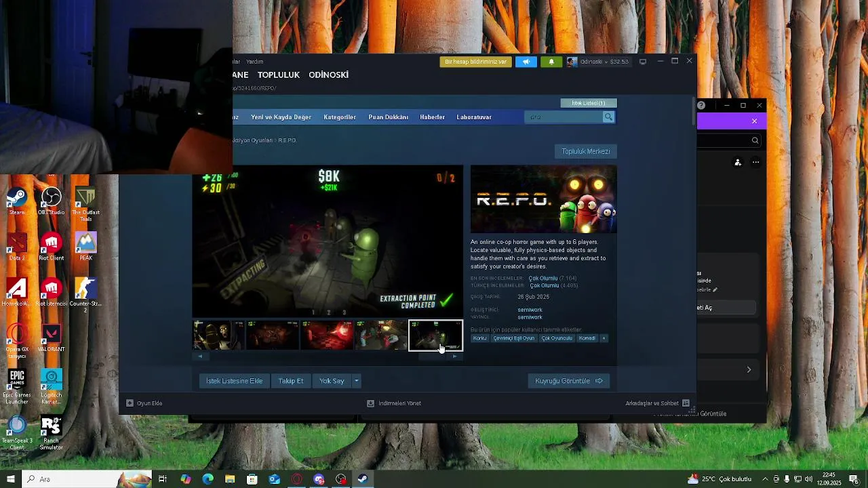The height and width of the screenshot is (488, 868).
Task: Open Dota 2 desktop shortcut
Action: pyautogui.click(x=17, y=247)
